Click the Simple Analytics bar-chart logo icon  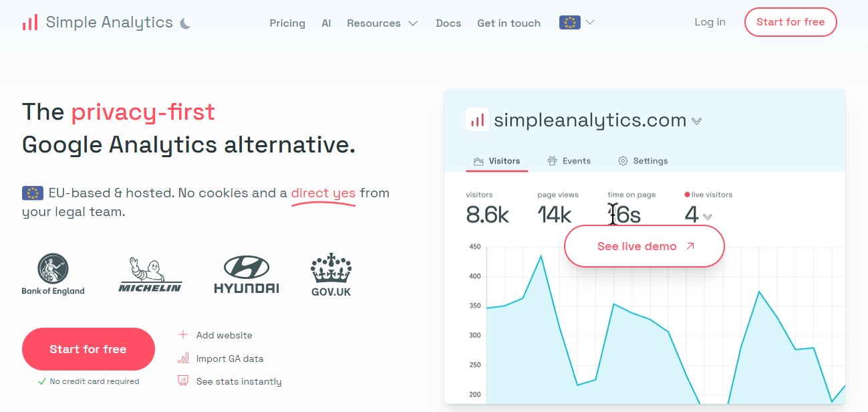pos(29,22)
